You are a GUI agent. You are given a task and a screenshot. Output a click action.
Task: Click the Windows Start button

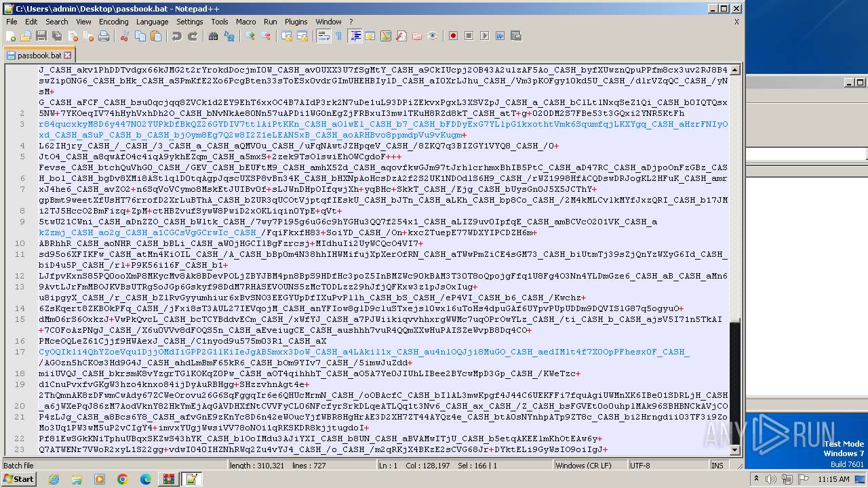[x=18, y=479]
